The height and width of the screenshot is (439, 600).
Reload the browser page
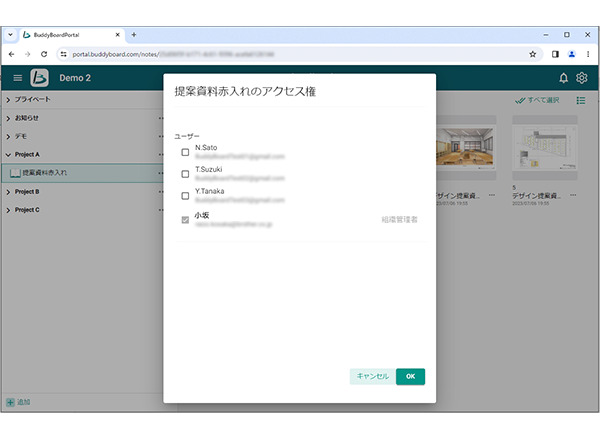pos(44,54)
